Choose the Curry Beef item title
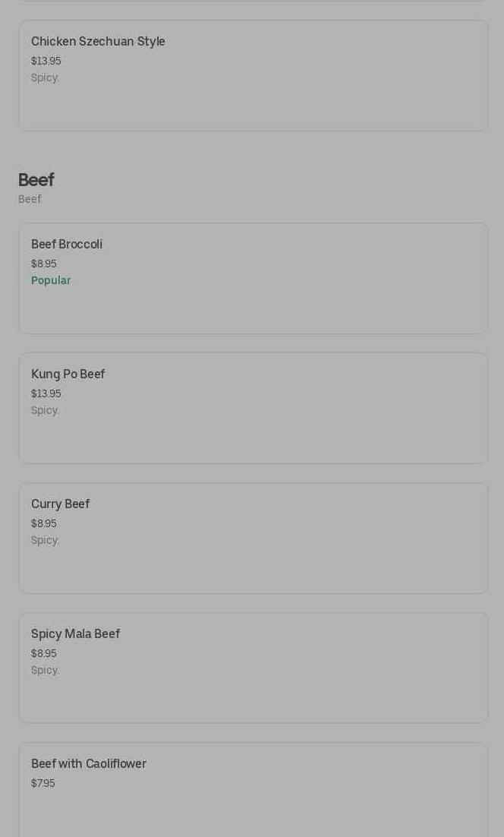This screenshot has width=504, height=837. coord(61,504)
